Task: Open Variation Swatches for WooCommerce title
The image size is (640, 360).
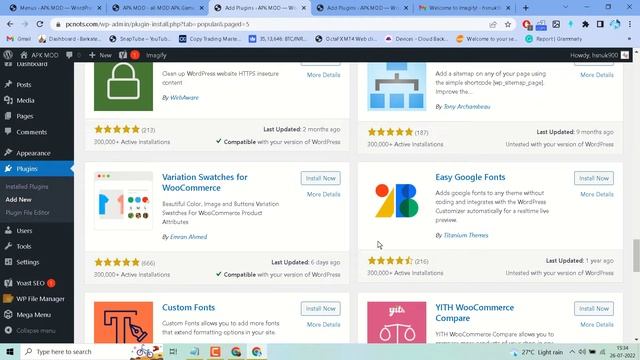Action: coord(204,182)
